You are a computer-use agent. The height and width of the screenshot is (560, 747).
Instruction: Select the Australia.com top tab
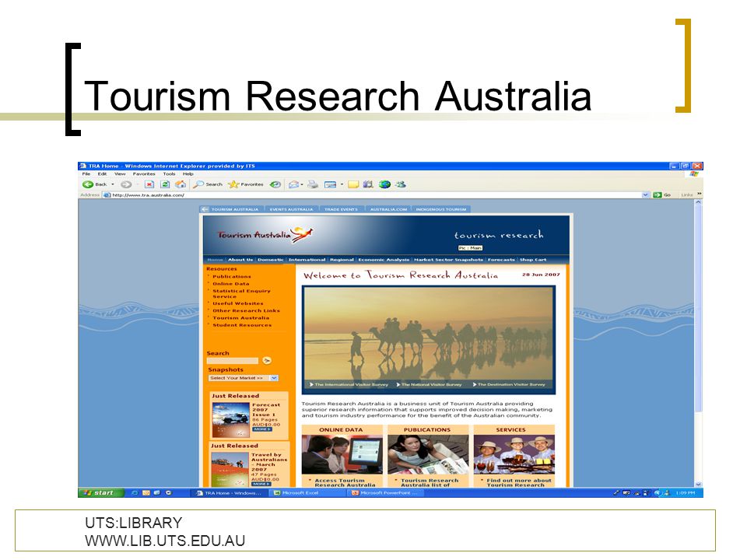[x=388, y=209]
